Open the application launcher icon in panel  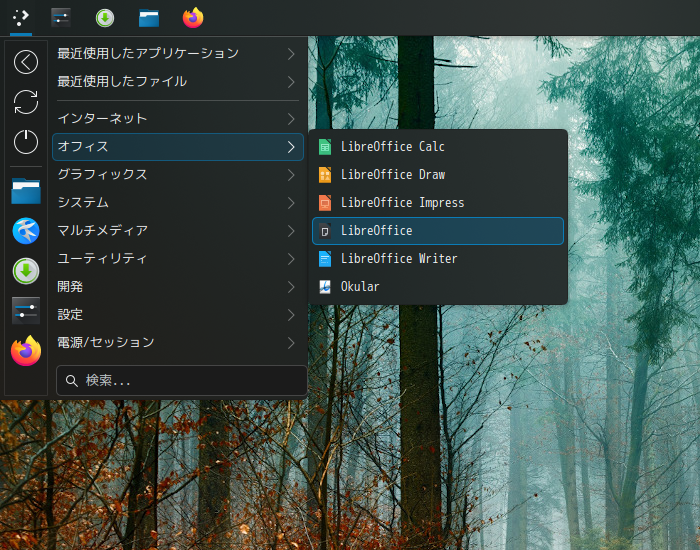point(21,18)
